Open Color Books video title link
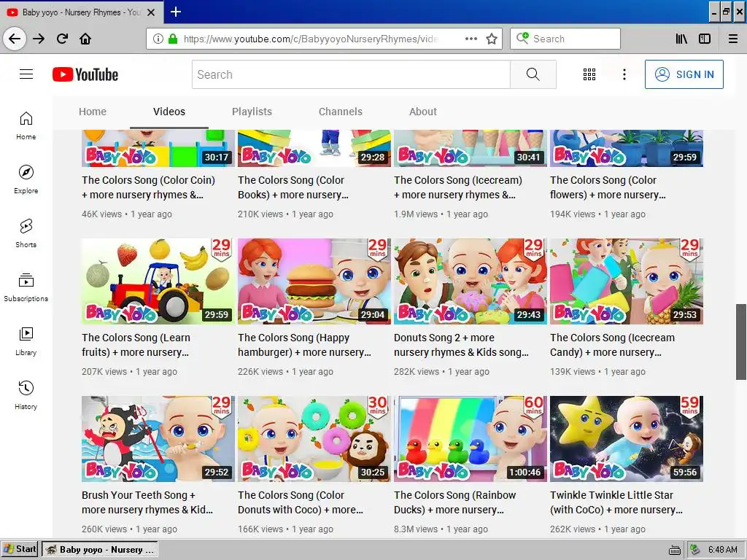Viewport: 747px width, 560px height. [x=293, y=187]
